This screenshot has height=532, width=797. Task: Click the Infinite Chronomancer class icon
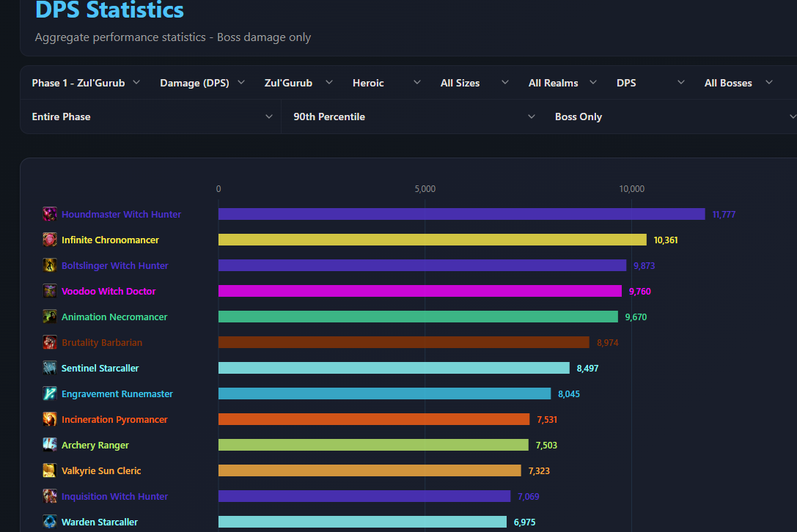pyautogui.click(x=50, y=240)
